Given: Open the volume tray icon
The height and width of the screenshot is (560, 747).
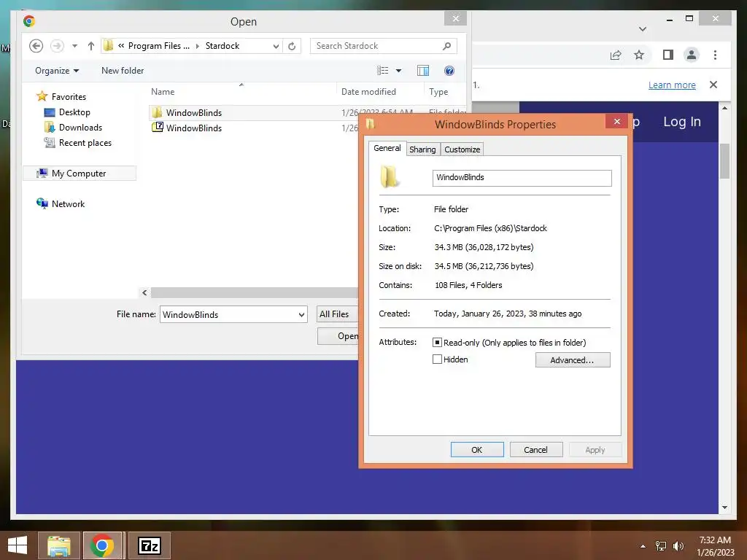Looking at the screenshot, I should click(x=678, y=546).
